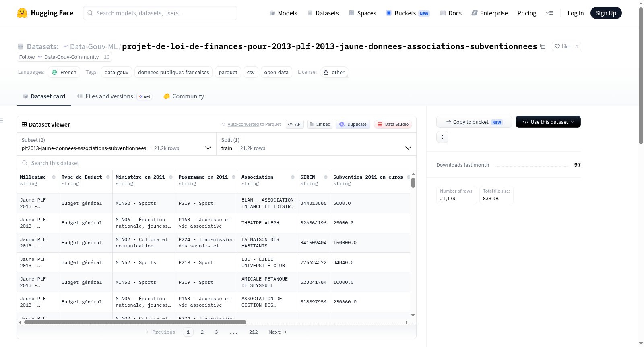Click the Hugging Face logo icon

(22, 13)
